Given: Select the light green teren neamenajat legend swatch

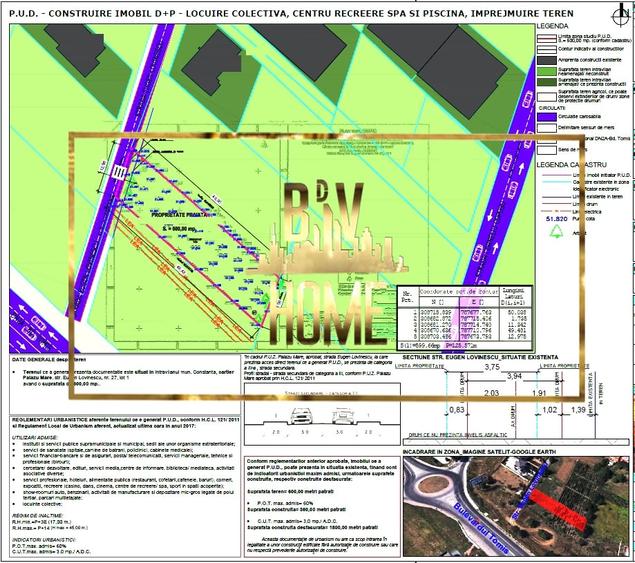Looking at the screenshot, I should (x=545, y=71).
